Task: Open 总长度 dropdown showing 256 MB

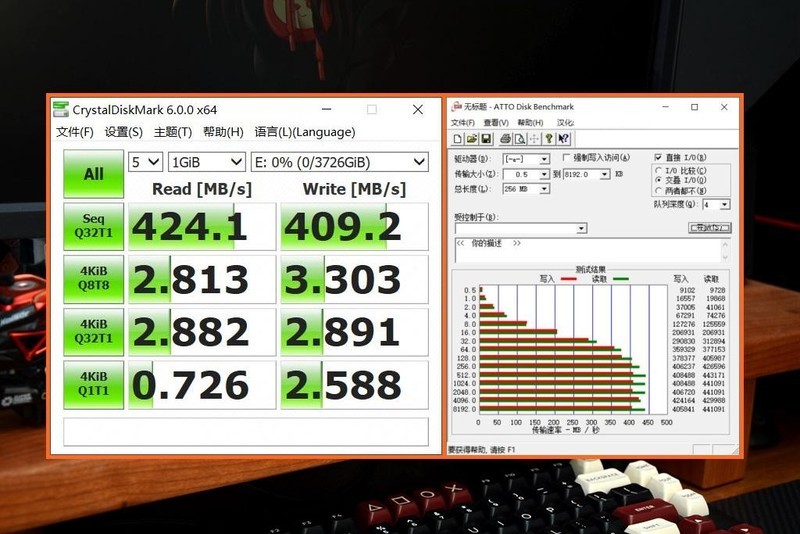Action: (526, 189)
